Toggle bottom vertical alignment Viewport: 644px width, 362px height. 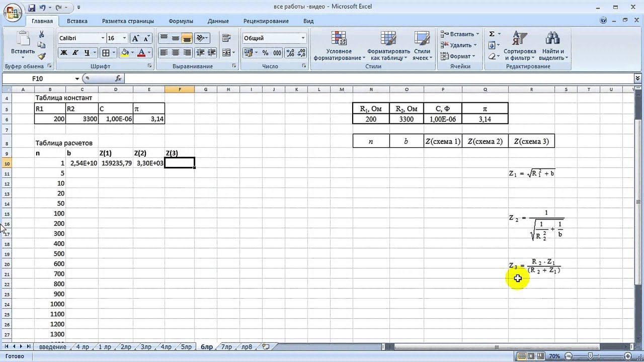click(187, 38)
